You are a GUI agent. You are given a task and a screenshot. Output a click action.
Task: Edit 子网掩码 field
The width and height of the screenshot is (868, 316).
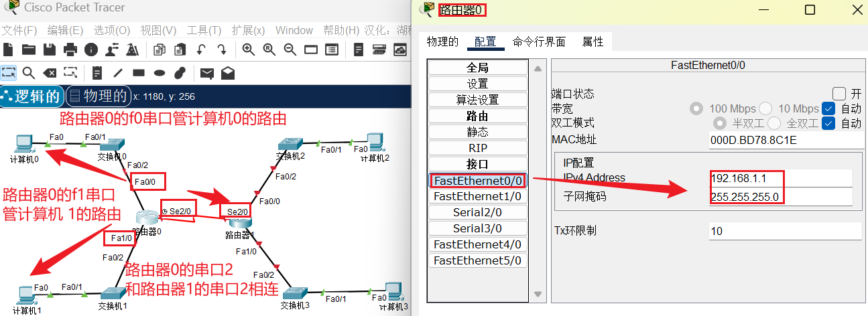781,197
